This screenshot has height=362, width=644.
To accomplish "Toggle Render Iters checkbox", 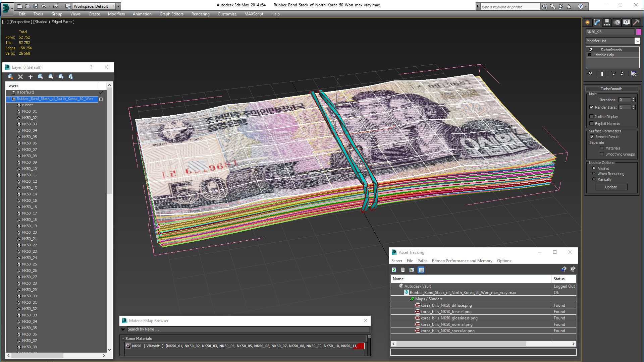I will 592,107.
